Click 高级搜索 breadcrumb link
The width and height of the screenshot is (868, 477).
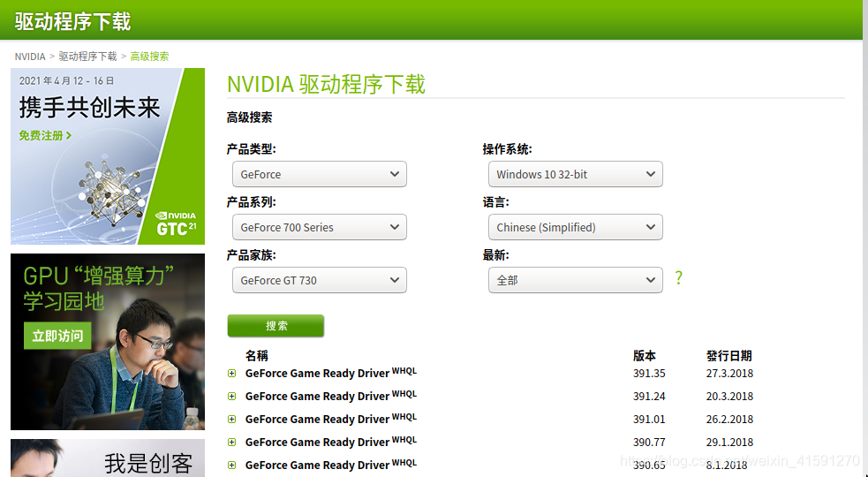[149, 57]
